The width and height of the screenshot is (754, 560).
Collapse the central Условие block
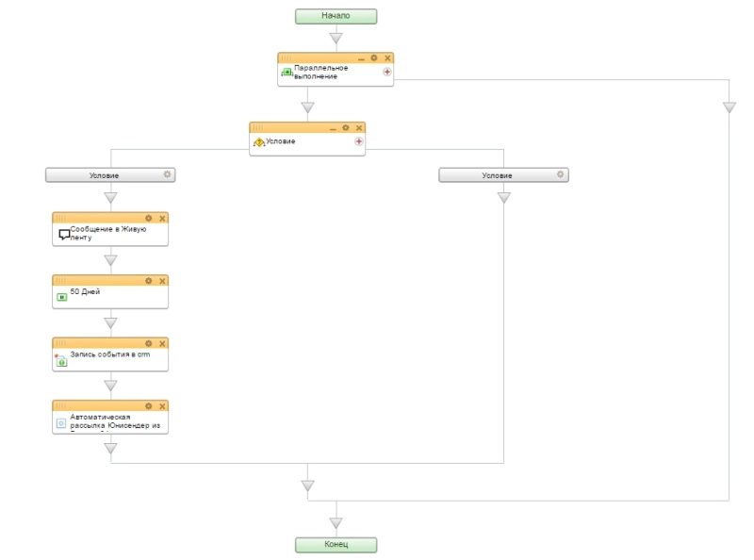click(332, 128)
